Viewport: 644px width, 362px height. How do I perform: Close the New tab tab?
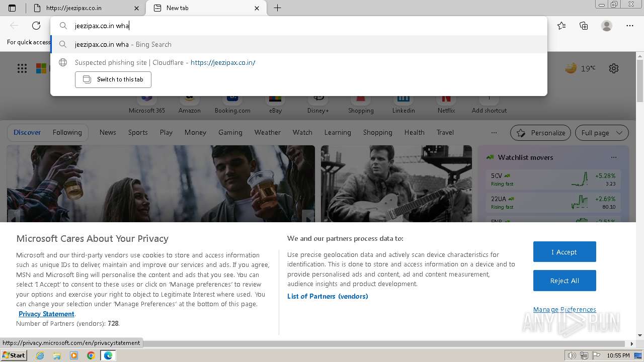pyautogui.click(x=257, y=8)
